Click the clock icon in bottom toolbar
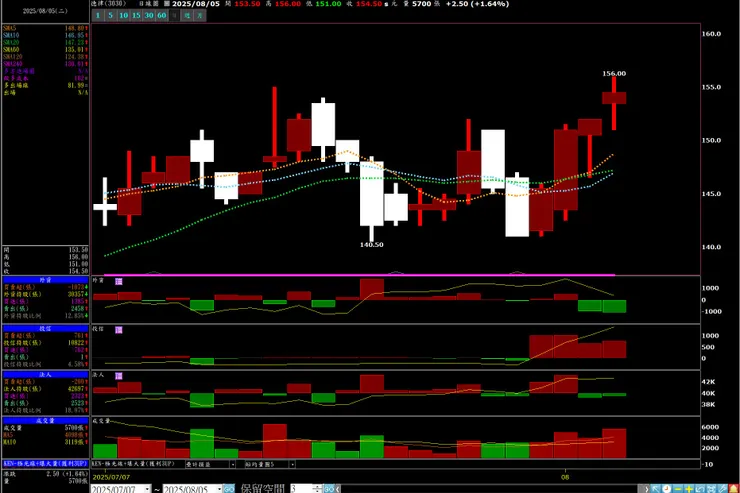The height and width of the screenshot is (493, 740). [666, 489]
